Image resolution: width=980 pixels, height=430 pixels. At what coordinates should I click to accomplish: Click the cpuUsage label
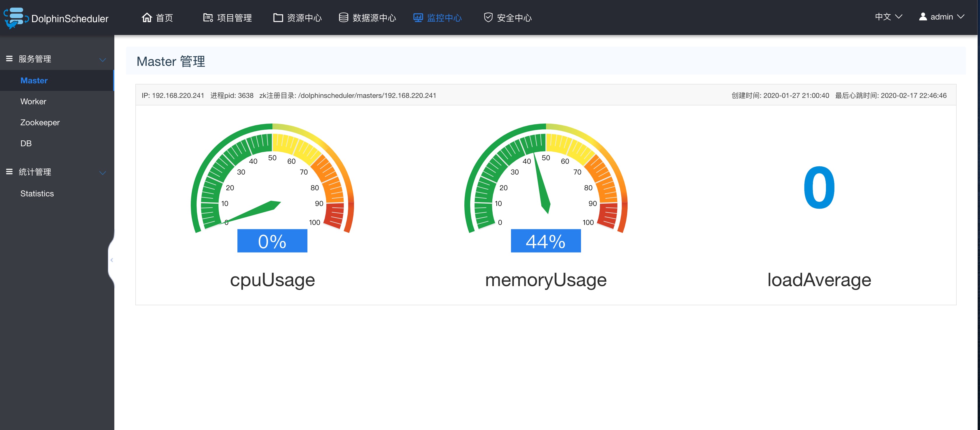coord(272,280)
